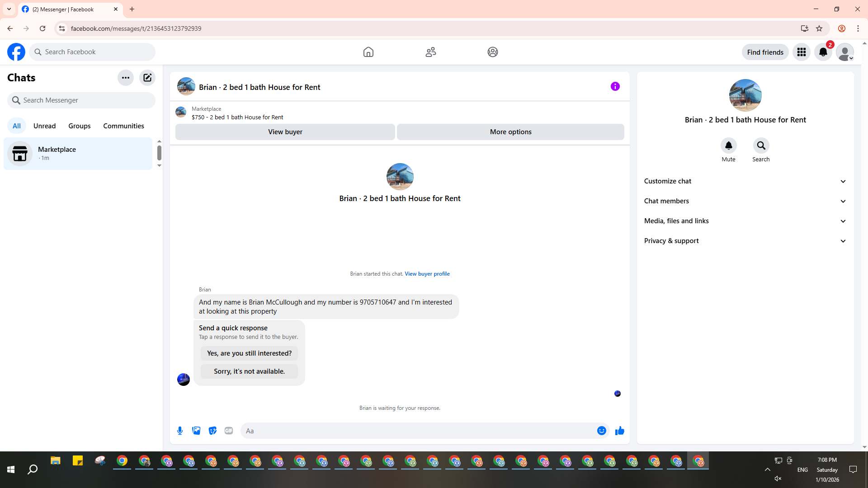Switch to the Communities tab
The image size is (868, 488).
point(123,126)
